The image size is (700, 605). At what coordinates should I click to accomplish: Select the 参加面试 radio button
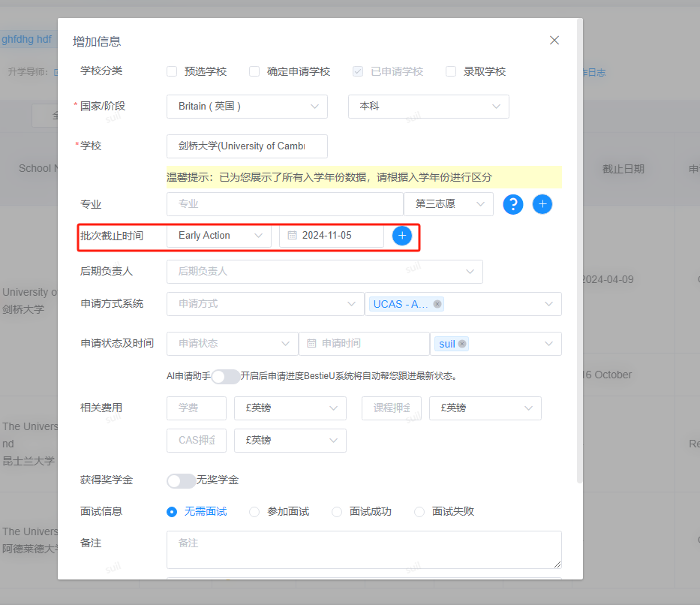click(x=254, y=512)
